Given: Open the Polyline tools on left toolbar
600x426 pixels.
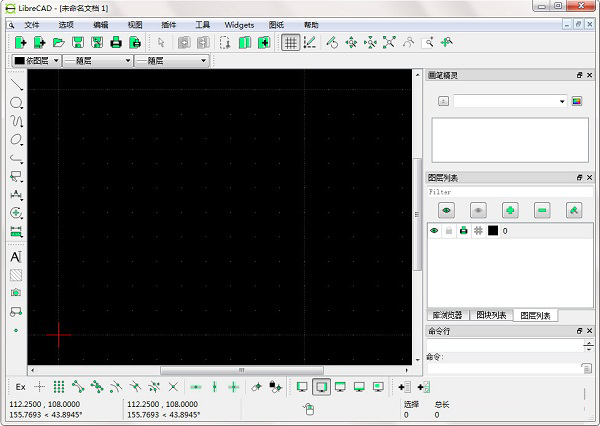Looking at the screenshot, I should 16,158.
